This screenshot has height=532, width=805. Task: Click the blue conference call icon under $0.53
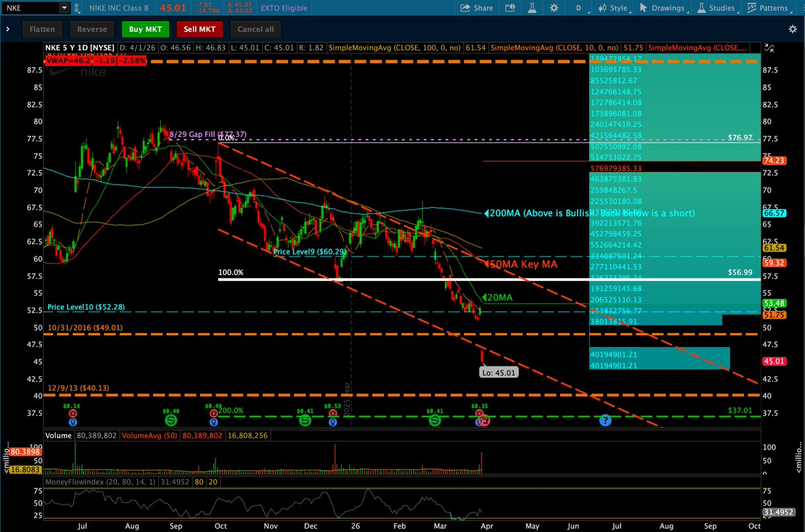tap(332, 423)
